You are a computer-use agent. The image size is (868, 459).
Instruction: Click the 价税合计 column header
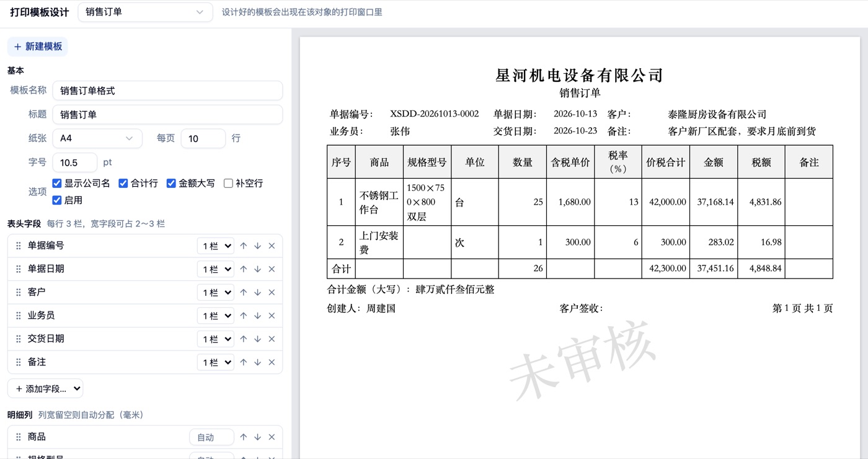pos(665,163)
